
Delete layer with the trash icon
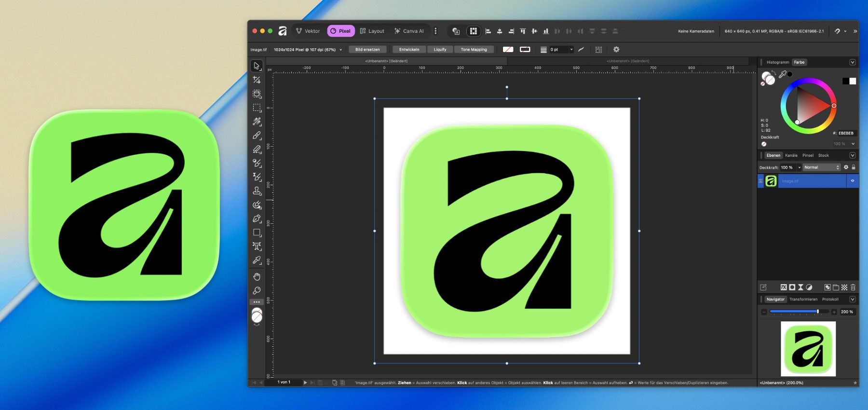coord(853,287)
